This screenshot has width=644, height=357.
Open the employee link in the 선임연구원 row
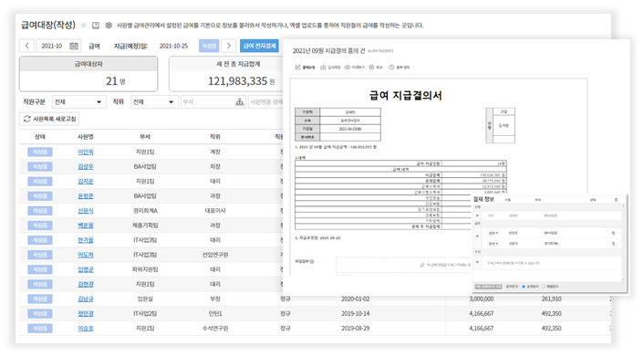86,255
